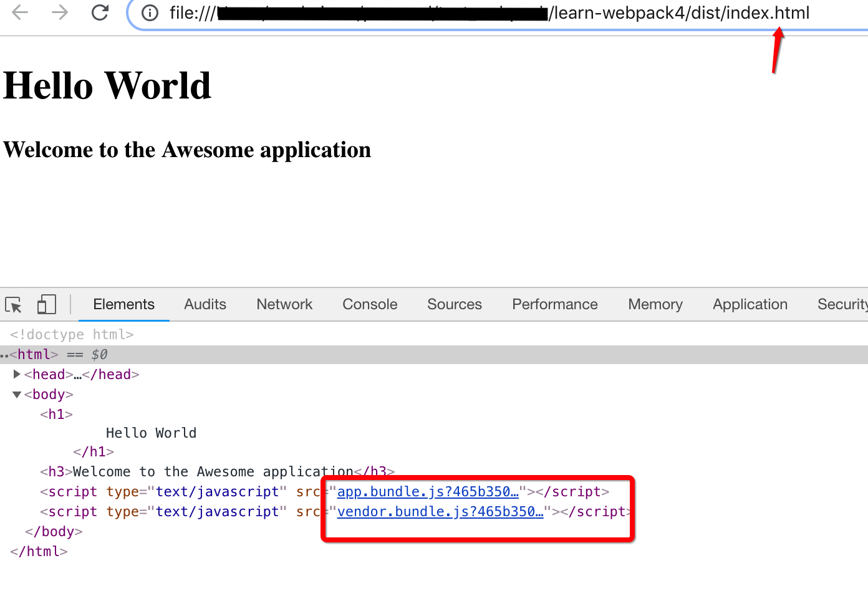Open the Audits tab
868x596 pixels.
pos(205,304)
